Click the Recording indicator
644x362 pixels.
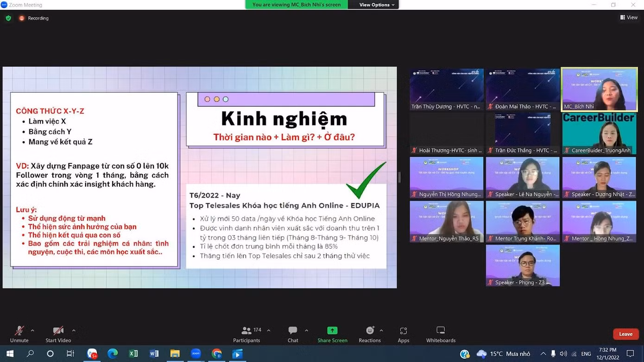pyautogui.click(x=33, y=18)
